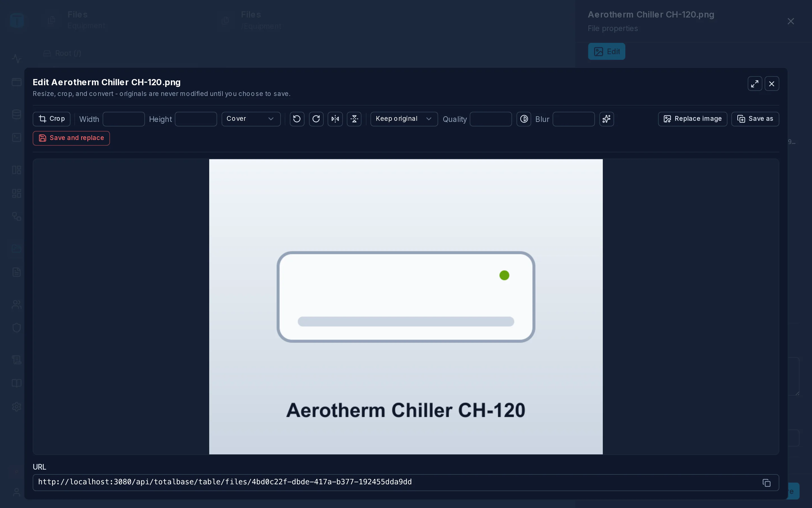Click the sparkles enhance icon
The width and height of the screenshot is (812, 508).
[607, 119]
